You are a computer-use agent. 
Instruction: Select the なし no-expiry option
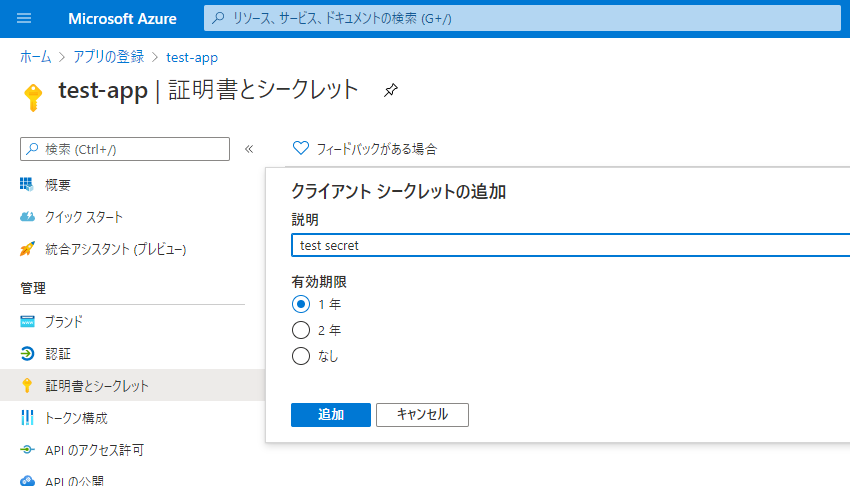tap(301, 356)
